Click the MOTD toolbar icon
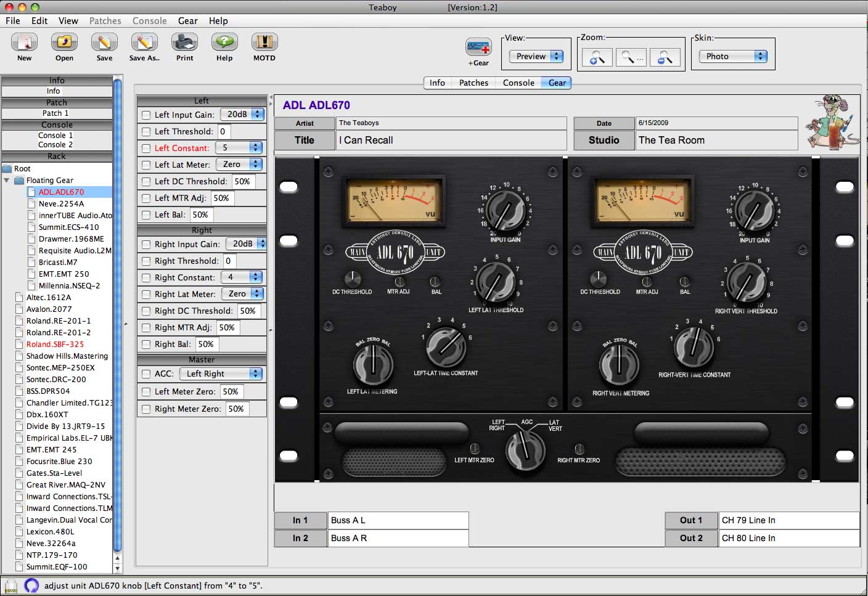This screenshot has width=868, height=596. coord(264,43)
